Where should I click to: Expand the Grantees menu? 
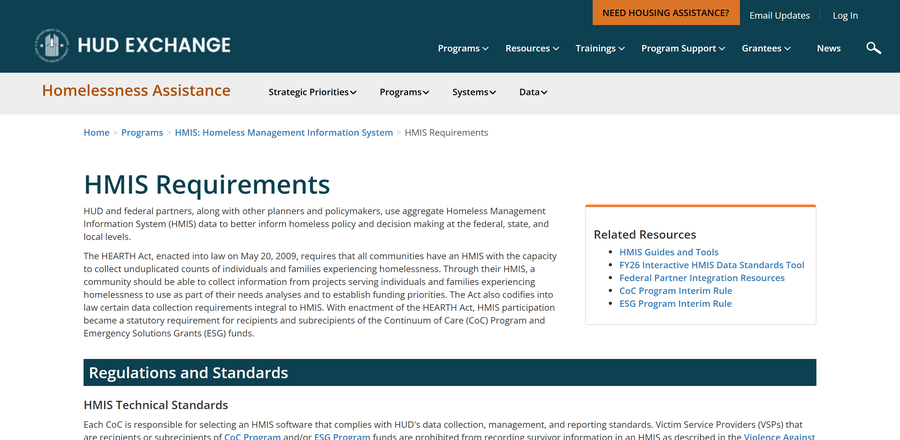click(x=766, y=48)
